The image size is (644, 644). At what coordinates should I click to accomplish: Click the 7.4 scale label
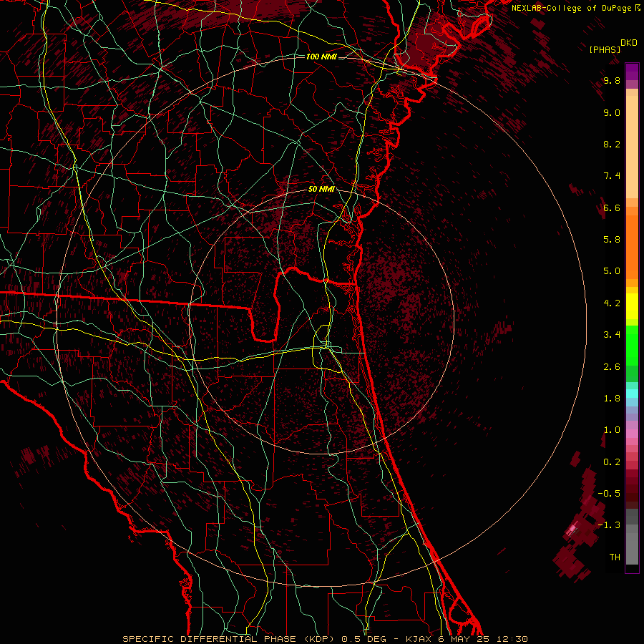pos(612,176)
